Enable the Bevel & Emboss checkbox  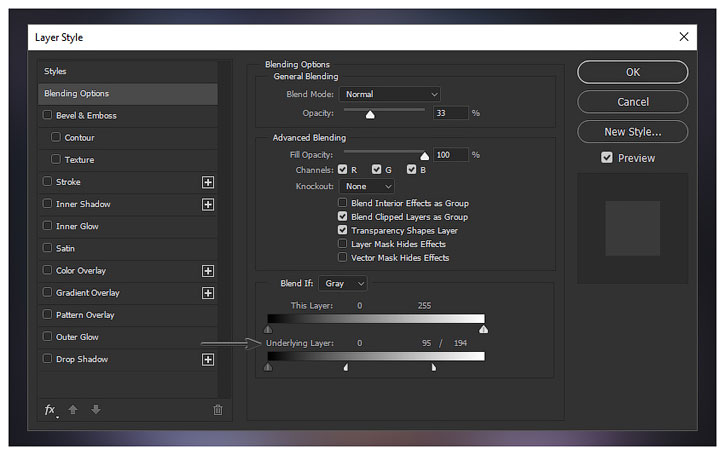pos(47,115)
